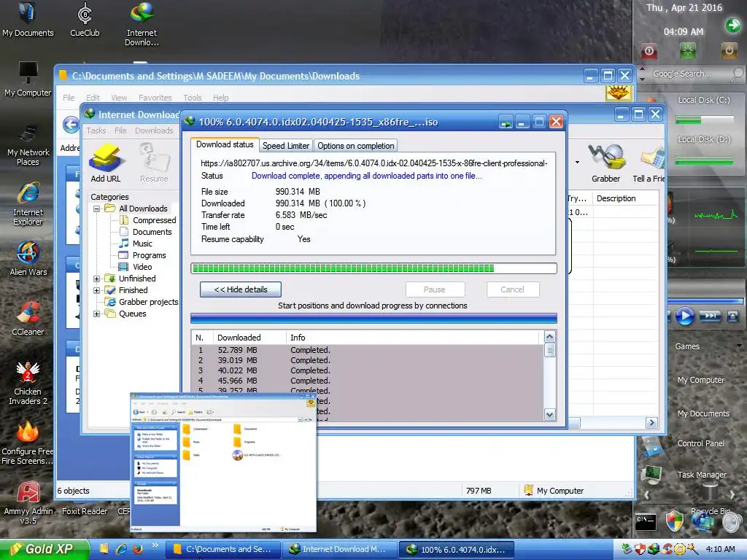
Task: Open the Alien Wars desktop icon
Action: coord(28,259)
